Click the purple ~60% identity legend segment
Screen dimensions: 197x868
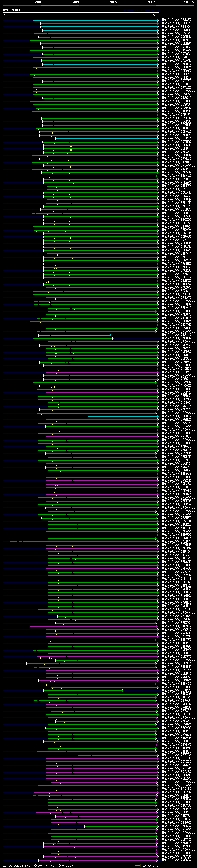tap(99, 6)
